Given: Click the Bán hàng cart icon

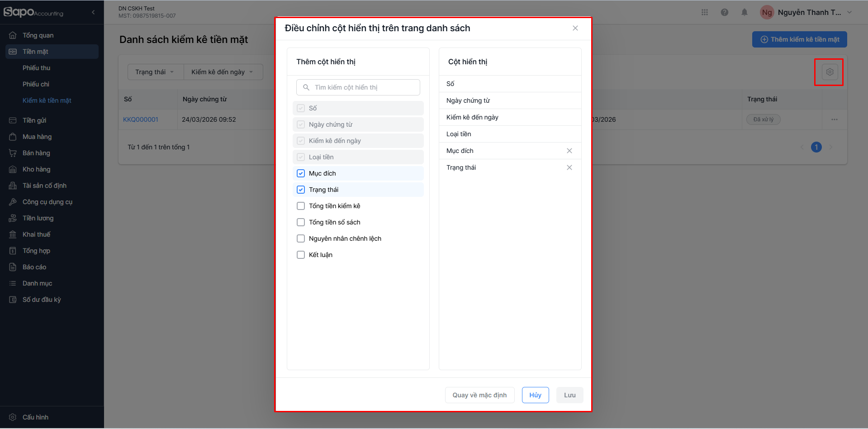Looking at the screenshot, I should click(x=13, y=153).
